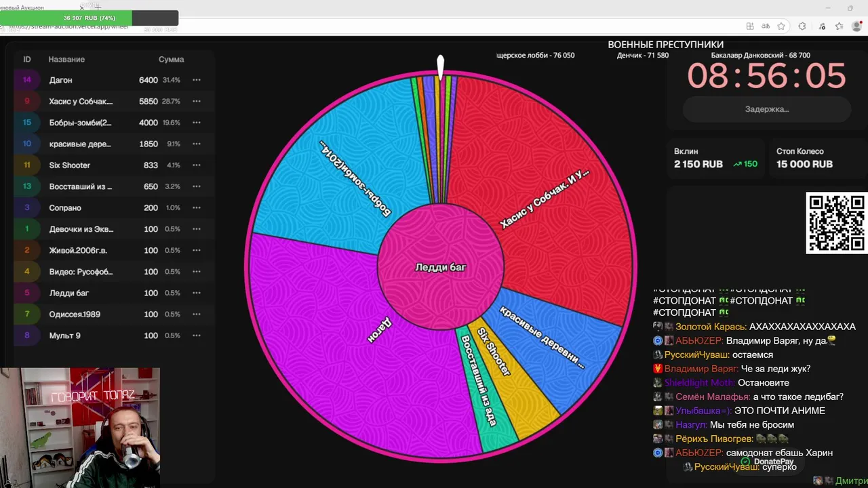Click the page translate icon in address bar
Screen dimensions: 868x488
pos(766,26)
